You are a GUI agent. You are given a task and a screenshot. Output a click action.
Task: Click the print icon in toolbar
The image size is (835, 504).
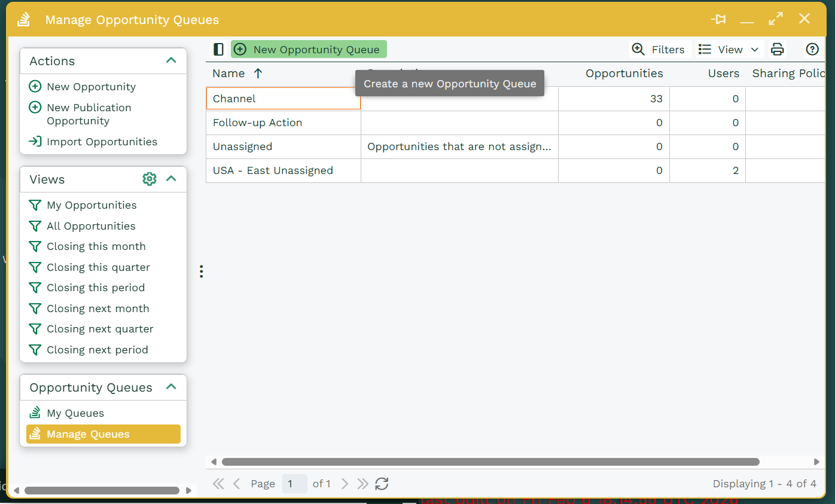point(777,50)
